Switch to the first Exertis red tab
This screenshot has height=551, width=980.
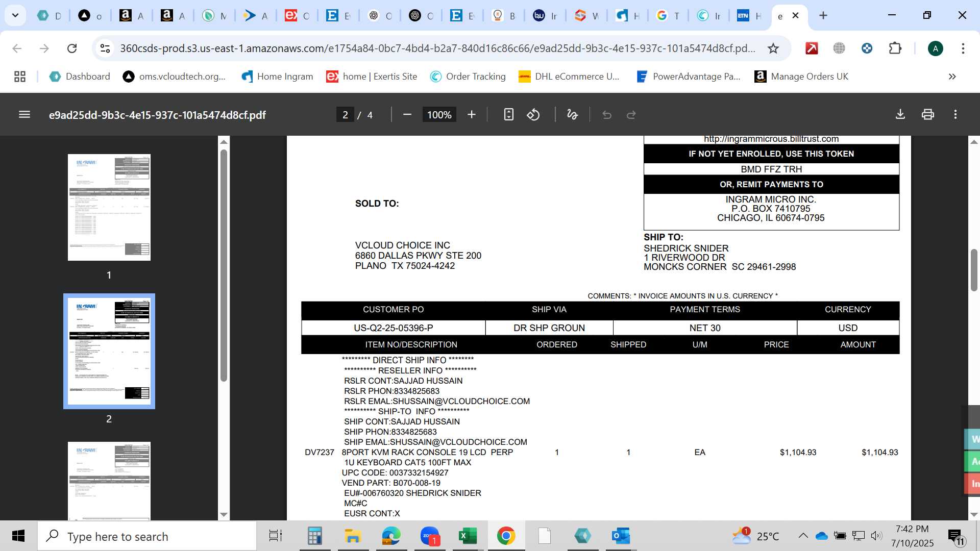tap(297, 16)
